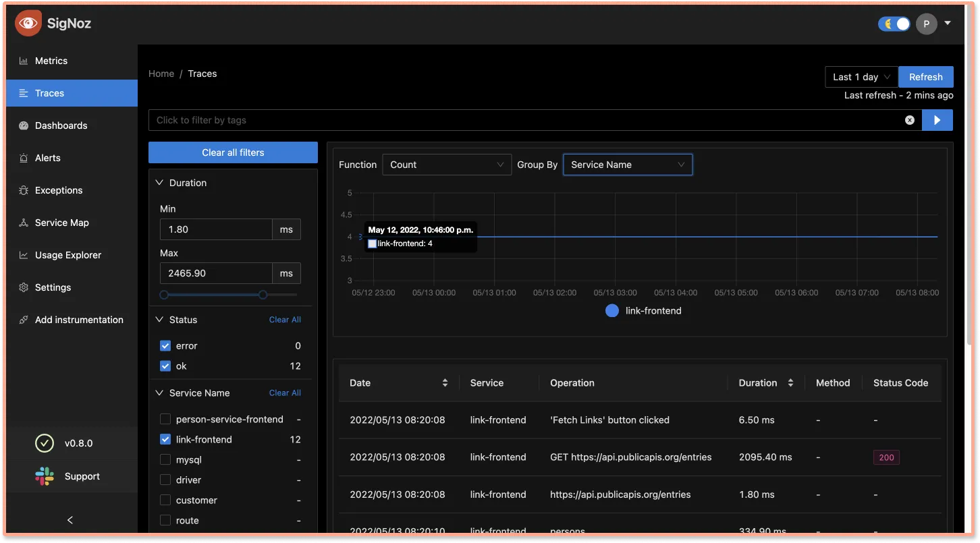
Task: Uncheck the error status checkbox
Action: [x=165, y=345]
